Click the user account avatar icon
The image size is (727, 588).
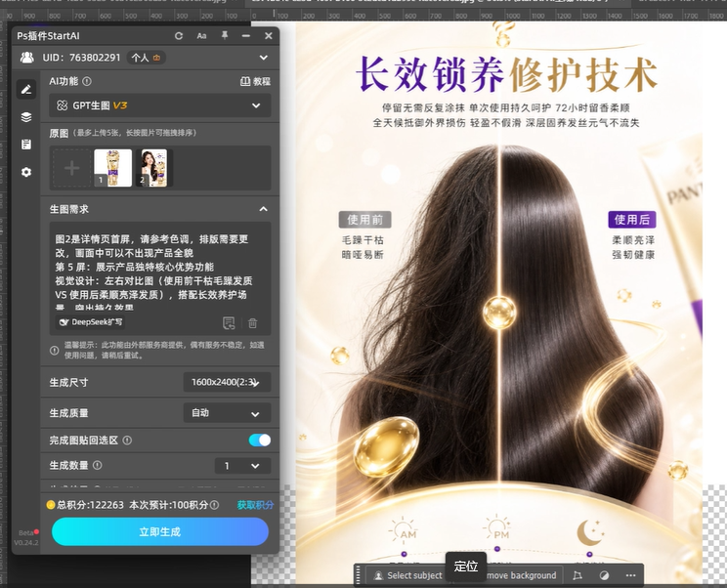point(27,58)
